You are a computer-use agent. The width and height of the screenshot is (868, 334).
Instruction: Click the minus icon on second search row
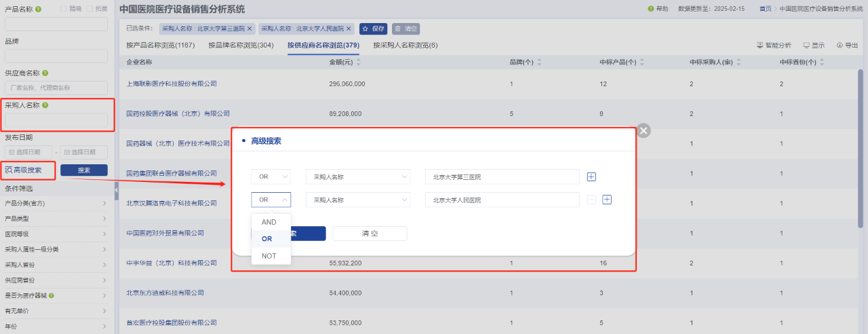(591, 200)
